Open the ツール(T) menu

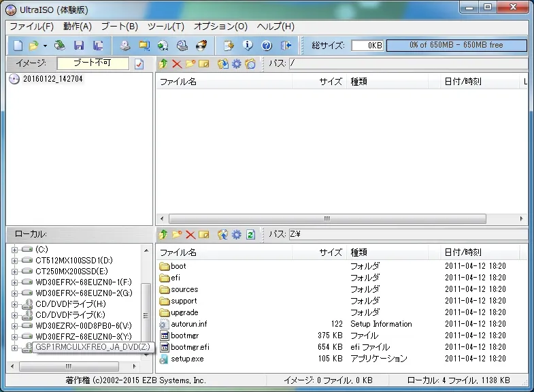pyautogui.click(x=166, y=27)
